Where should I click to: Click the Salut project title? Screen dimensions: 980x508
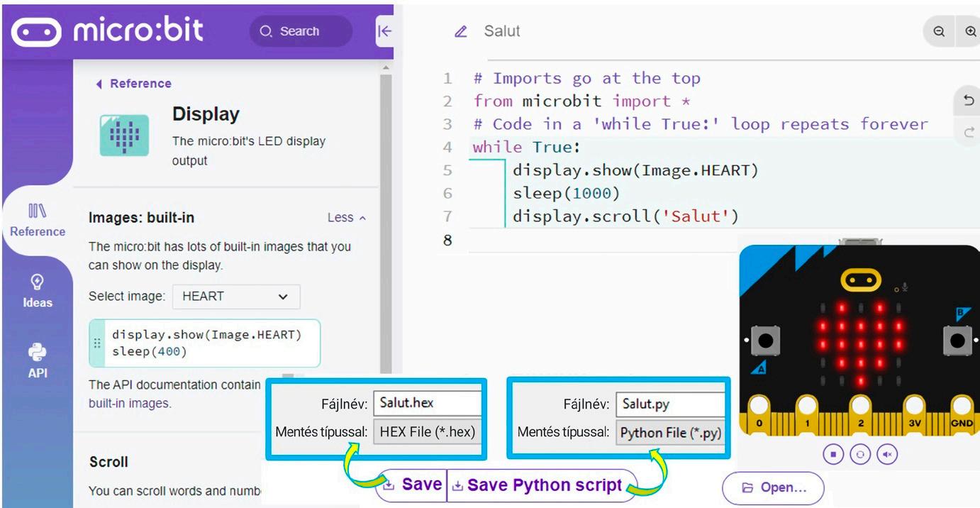[502, 31]
